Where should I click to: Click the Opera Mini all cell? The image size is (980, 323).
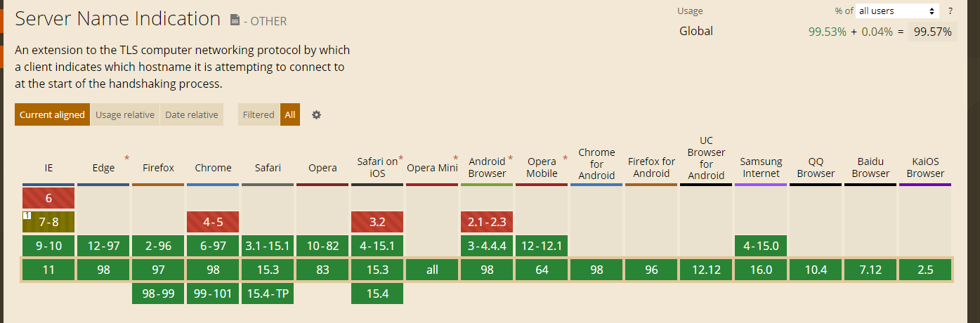(432, 270)
